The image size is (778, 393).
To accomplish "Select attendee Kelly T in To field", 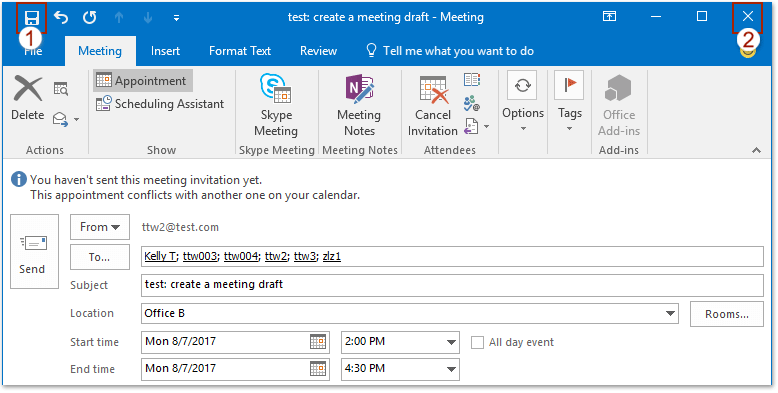I will (x=160, y=257).
